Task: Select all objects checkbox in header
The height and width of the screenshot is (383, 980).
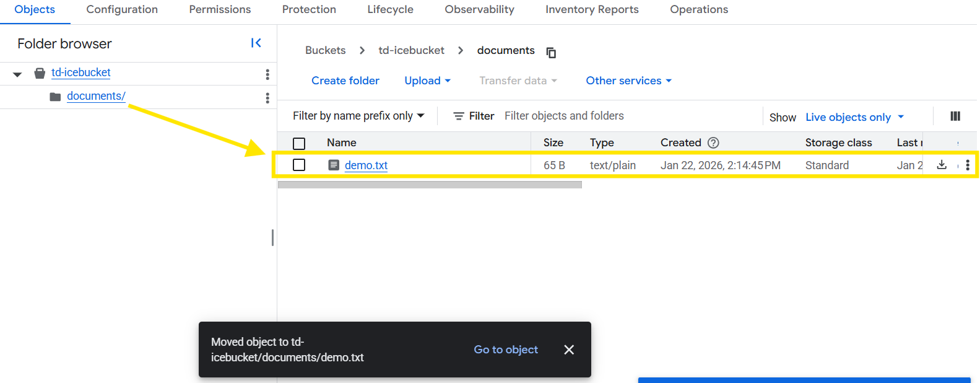Action: click(299, 144)
